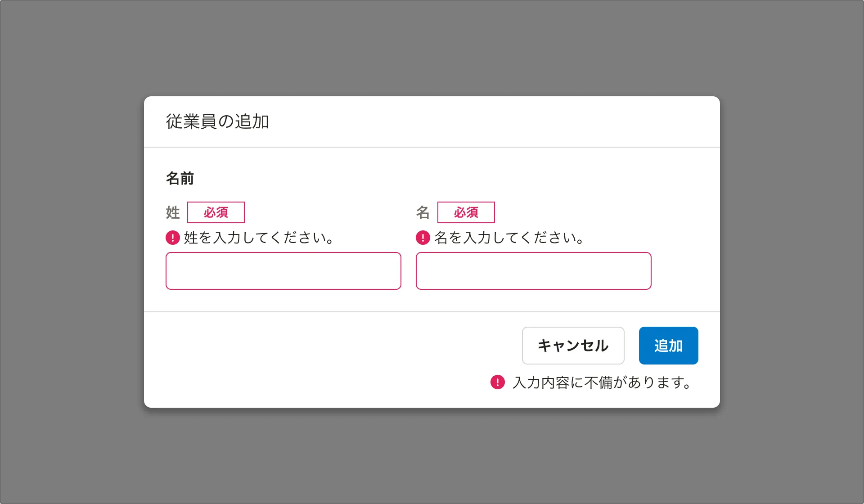Viewport: 864px width, 504px height.
Task: Click the 姓 field label
Action: tap(172, 212)
